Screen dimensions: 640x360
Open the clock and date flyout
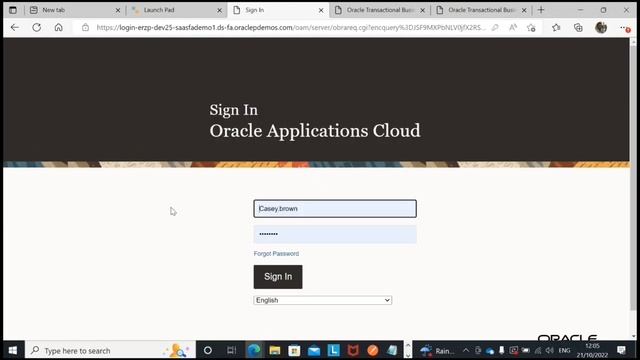[x=592, y=350]
